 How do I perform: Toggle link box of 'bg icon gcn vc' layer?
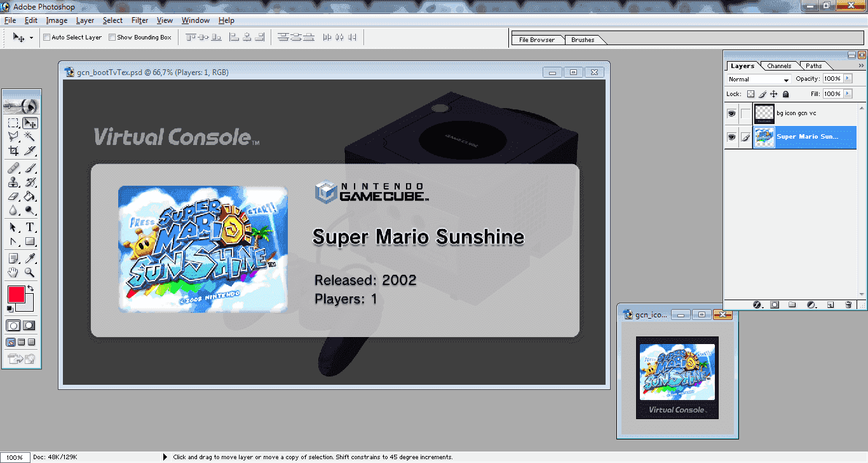coord(745,114)
